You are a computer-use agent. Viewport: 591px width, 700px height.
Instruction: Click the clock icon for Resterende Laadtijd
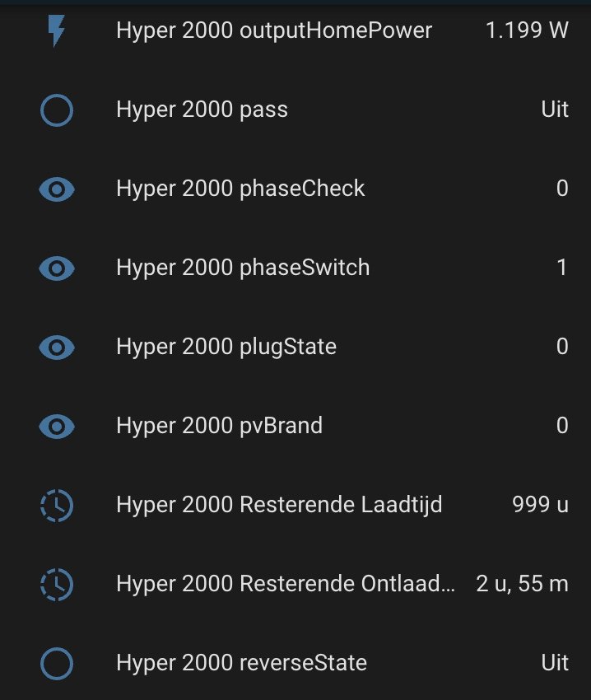(x=57, y=506)
